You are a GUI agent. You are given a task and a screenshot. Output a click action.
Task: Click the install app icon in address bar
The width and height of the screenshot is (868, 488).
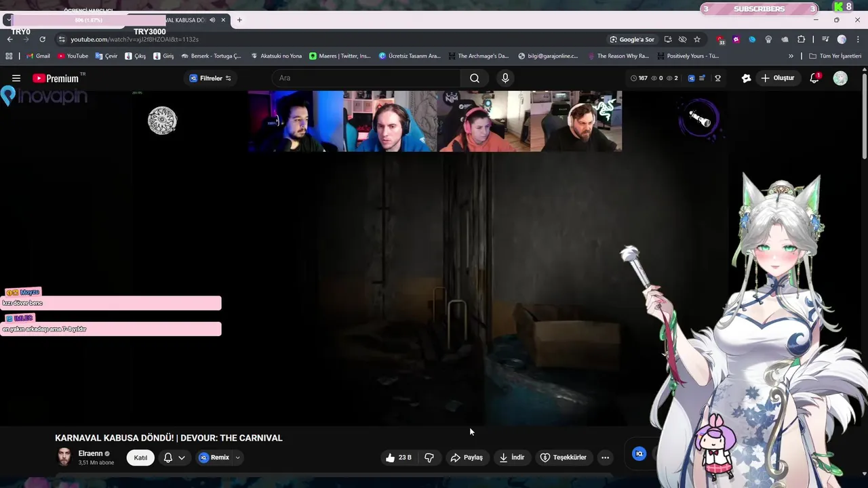(668, 39)
